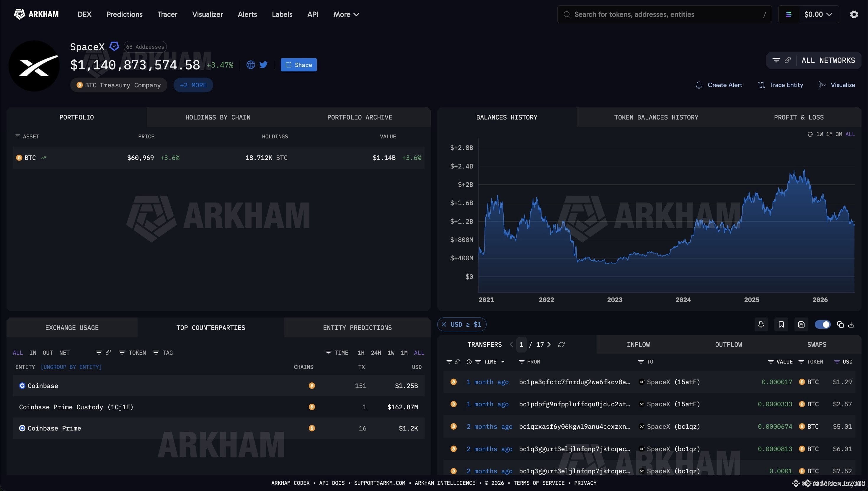Open the Coinbase Prime Custody (1Cj1E) counterparty
The image size is (868, 491).
[76, 407]
